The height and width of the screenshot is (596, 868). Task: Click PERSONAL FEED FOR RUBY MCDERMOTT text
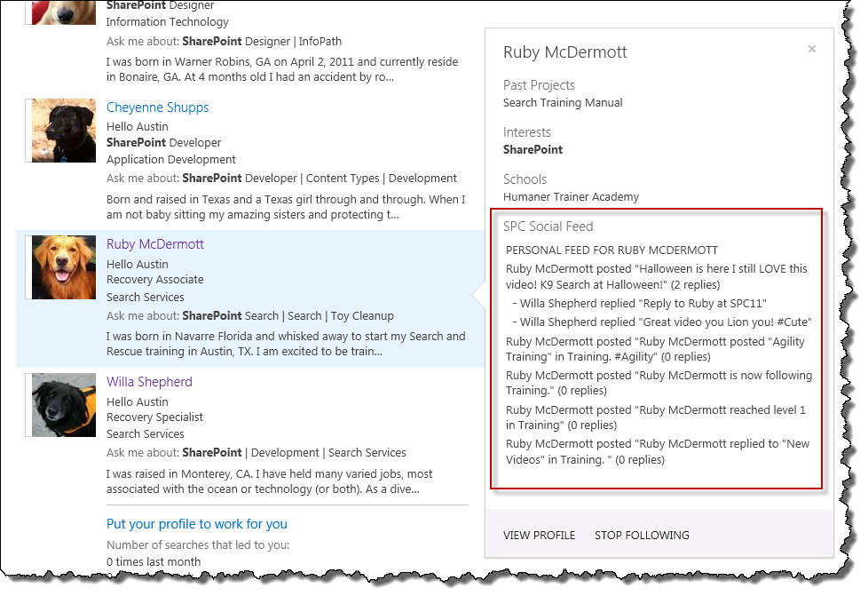612,250
